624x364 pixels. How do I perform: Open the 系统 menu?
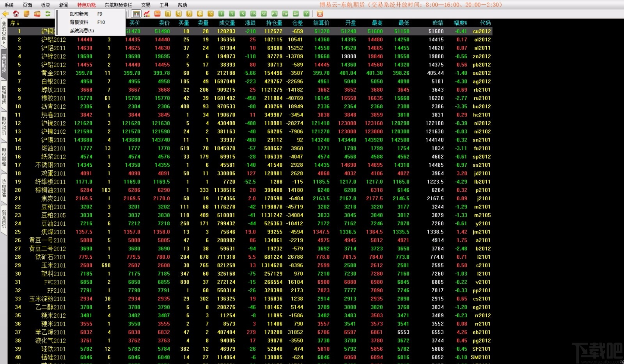(9, 5)
